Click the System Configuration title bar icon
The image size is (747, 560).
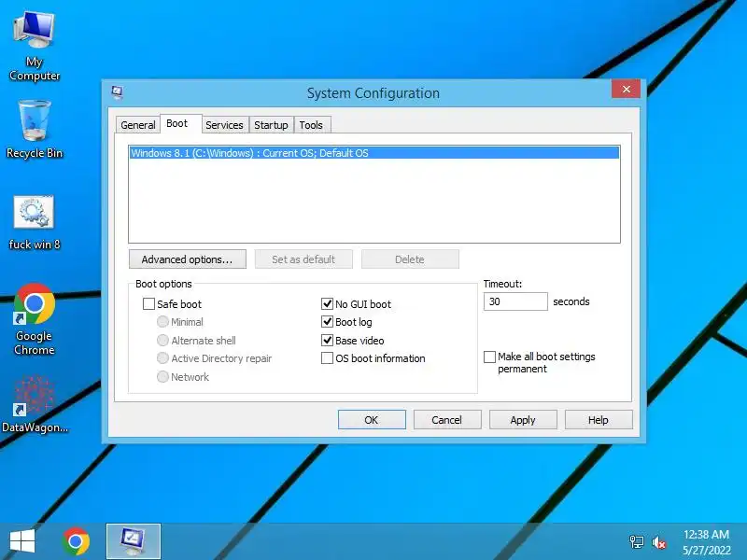[x=118, y=91]
